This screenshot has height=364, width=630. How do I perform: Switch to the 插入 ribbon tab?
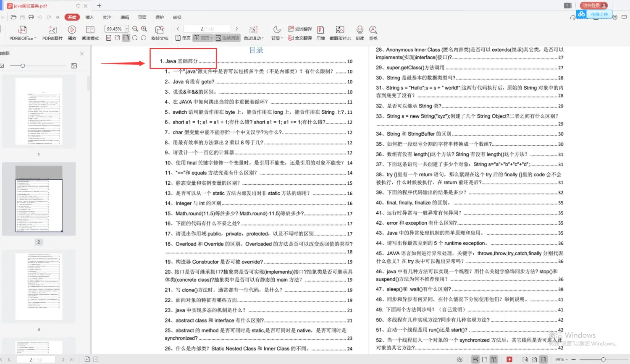point(89,17)
